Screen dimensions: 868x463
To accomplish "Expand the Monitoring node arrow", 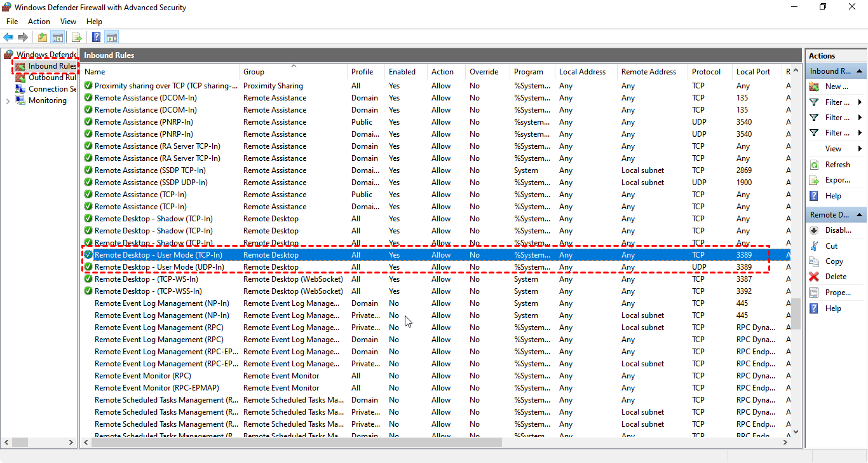I will click(x=8, y=100).
